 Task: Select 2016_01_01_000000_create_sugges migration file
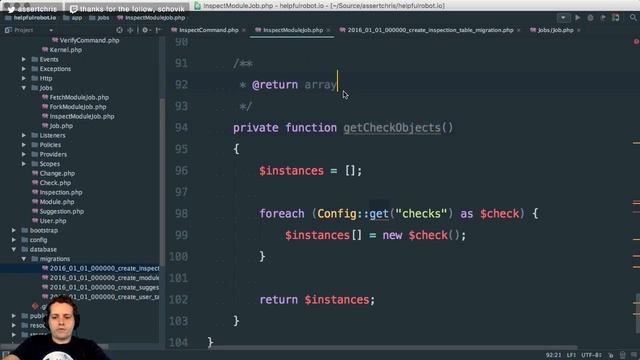(101, 287)
